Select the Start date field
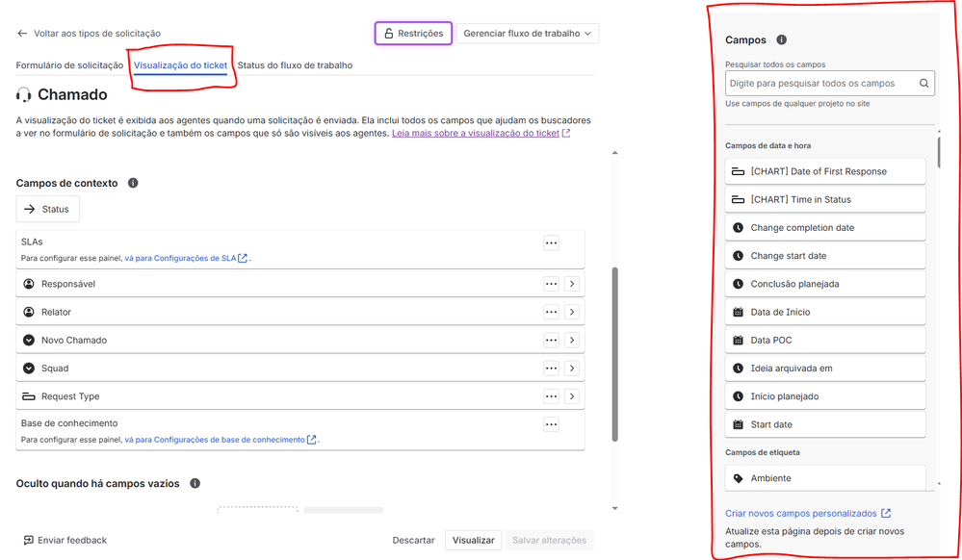 824,424
